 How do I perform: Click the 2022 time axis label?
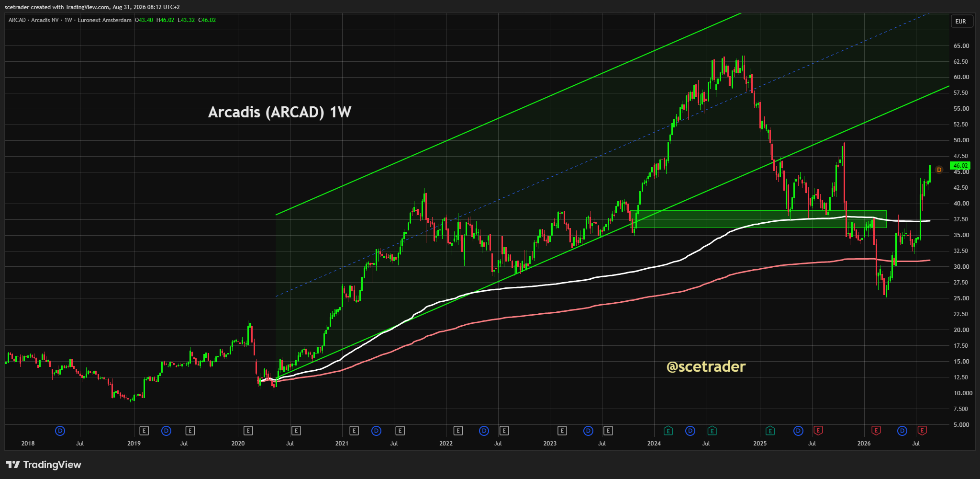pyautogui.click(x=446, y=444)
